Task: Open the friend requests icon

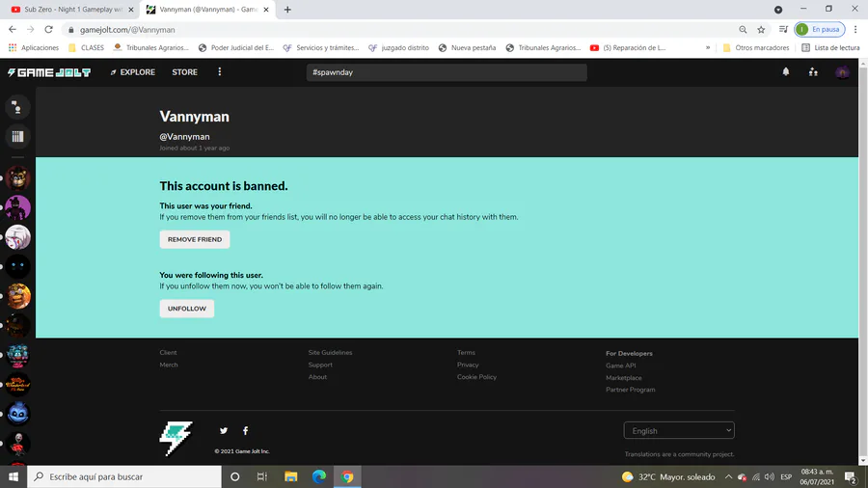Action: coord(813,72)
